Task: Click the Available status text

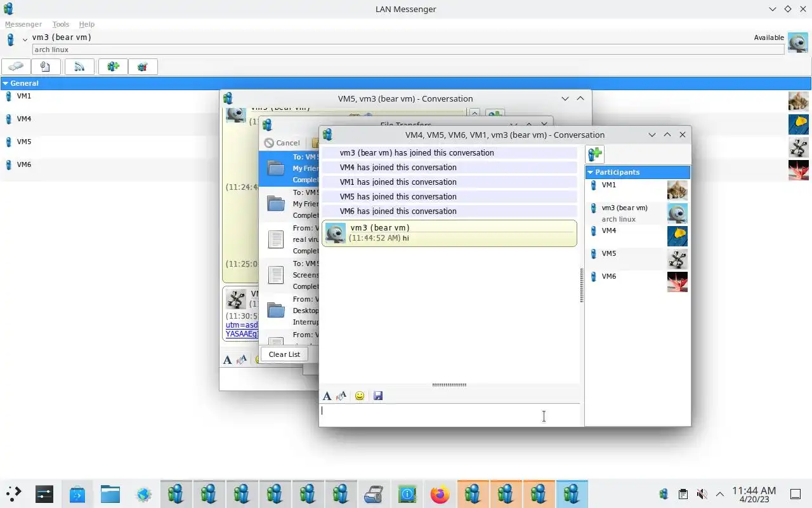Action: pos(769,37)
